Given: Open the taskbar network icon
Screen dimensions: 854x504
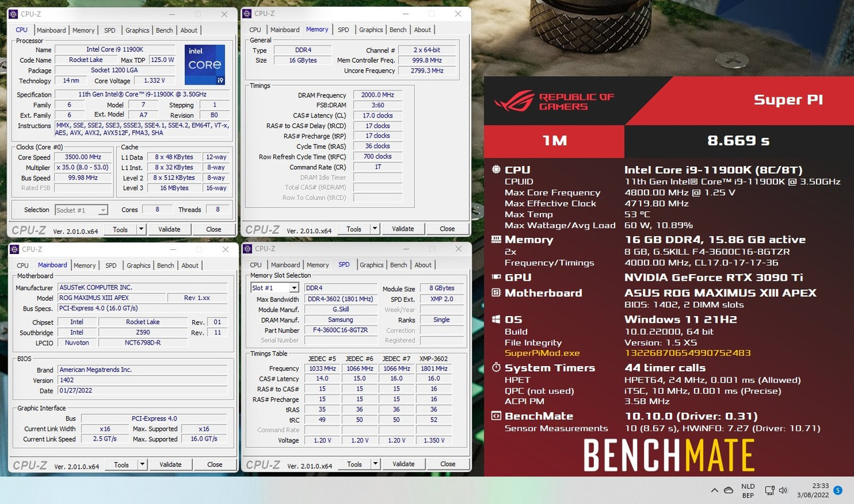Looking at the screenshot, I should tap(769, 490).
